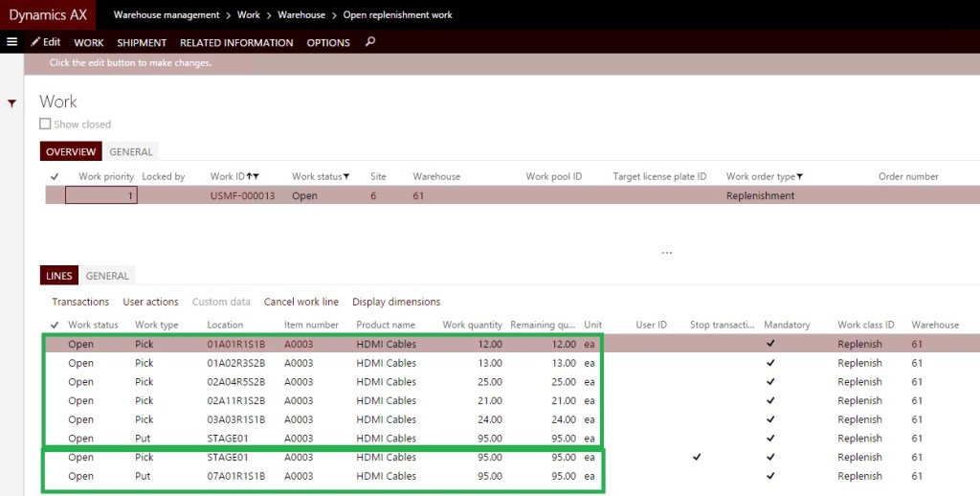Screen dimensions: 980x496
Task: Toggle Mandatory check on 01A01R1S1B line
Action: (x=770, y=345)
